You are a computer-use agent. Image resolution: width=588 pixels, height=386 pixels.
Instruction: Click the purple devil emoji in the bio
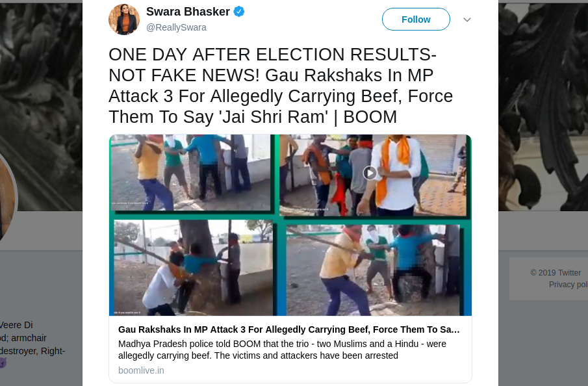[x=2, y=363]
